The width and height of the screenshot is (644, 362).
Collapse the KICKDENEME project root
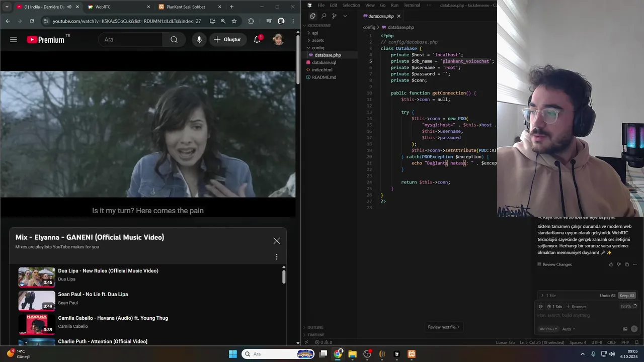(329, 25)
